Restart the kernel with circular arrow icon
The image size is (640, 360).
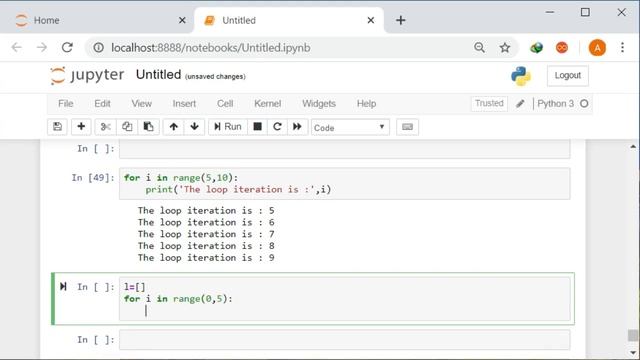pos(278,127)
